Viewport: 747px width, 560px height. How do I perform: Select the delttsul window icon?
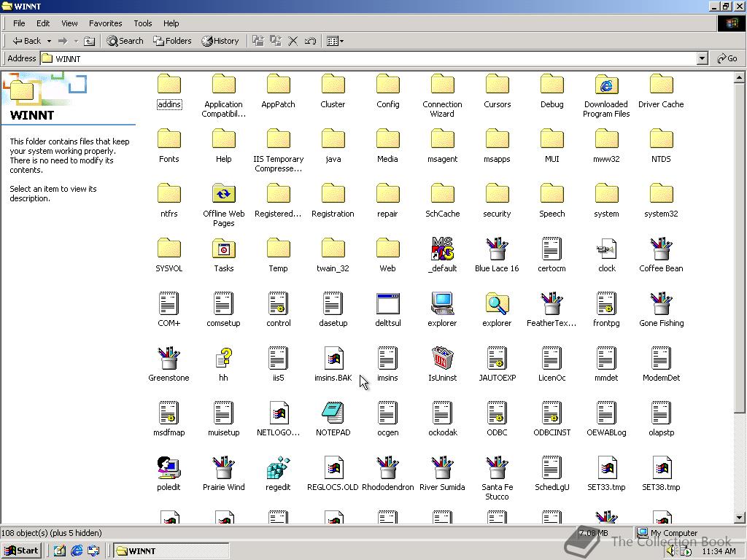[x=388, y=303]
